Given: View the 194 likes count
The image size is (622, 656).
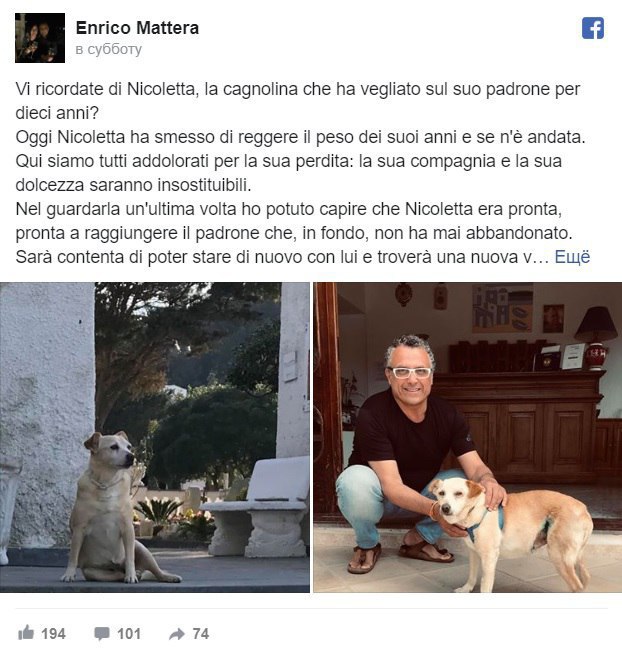Looking at the screenshot, I should [53, 634].
